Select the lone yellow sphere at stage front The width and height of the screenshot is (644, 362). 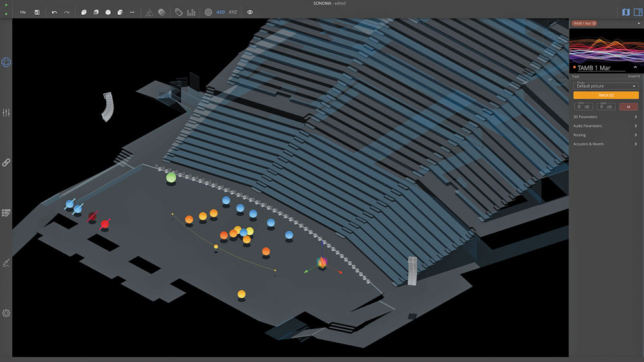[241, 294]
